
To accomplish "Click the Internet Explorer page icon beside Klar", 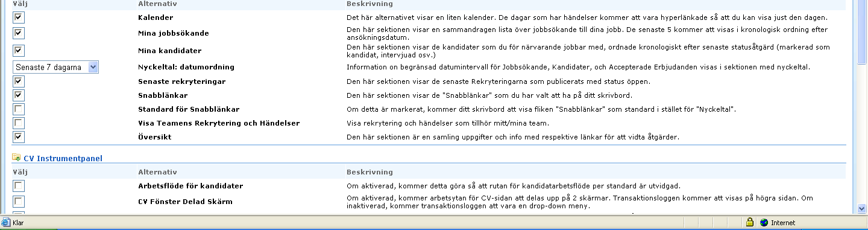I will [5, 223].
